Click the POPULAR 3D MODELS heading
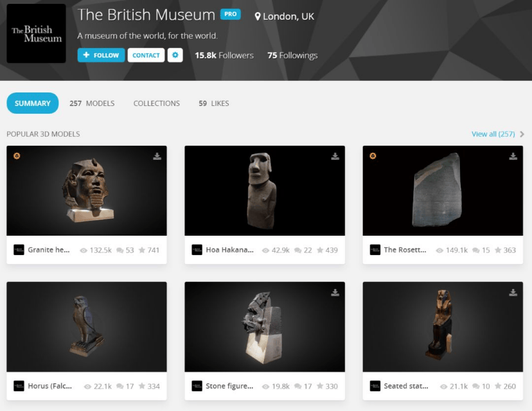532x411 pixels. point(44,134)
